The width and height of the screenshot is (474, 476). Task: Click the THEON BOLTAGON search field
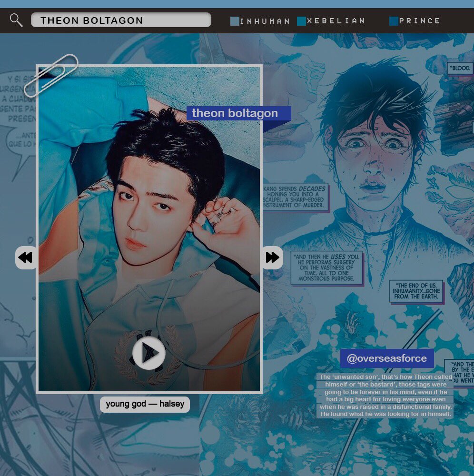[121, 20]
